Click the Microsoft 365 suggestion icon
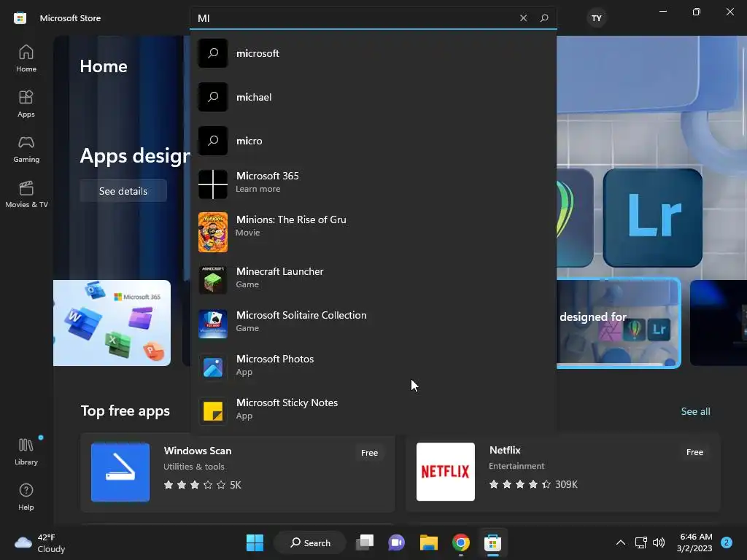The width and height of the screenshot is (747, 560). coord(213,184)
